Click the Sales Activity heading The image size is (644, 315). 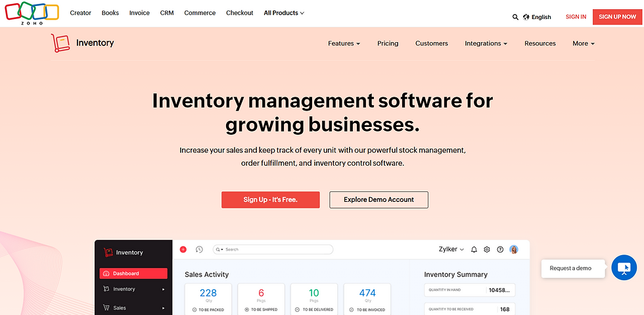206,274
